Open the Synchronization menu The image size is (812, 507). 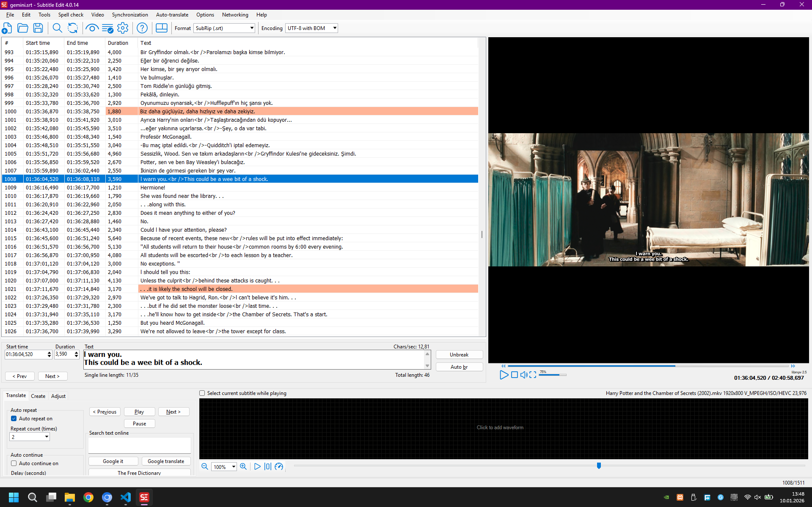130,15
